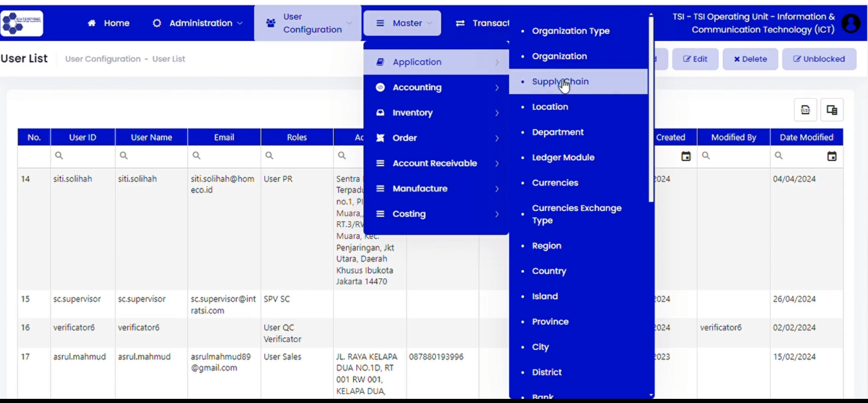
Task: Select City from the submenu
Action: click(540, 347)
